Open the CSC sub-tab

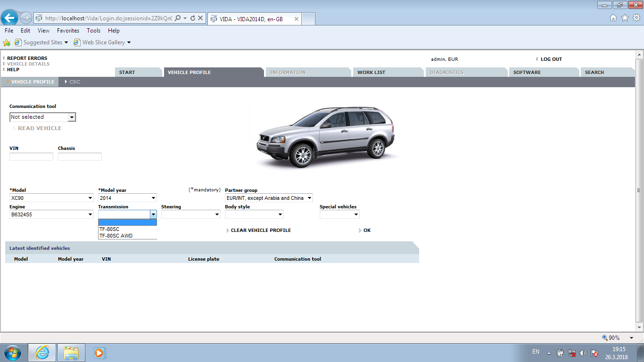tap(74, 82)
